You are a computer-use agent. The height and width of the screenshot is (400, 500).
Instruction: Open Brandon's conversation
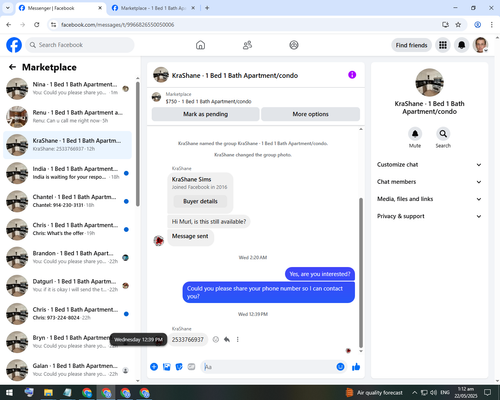67,257
